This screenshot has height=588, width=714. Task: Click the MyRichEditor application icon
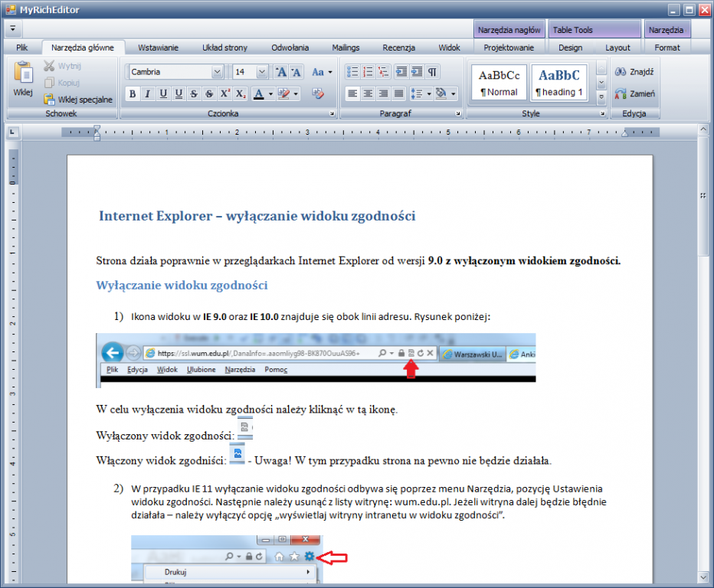[10, 9]
